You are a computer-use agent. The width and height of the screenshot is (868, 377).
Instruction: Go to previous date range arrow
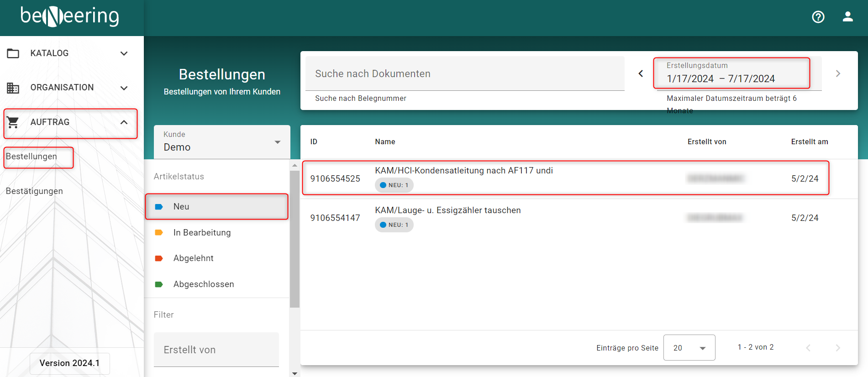(x=641, y=73)
